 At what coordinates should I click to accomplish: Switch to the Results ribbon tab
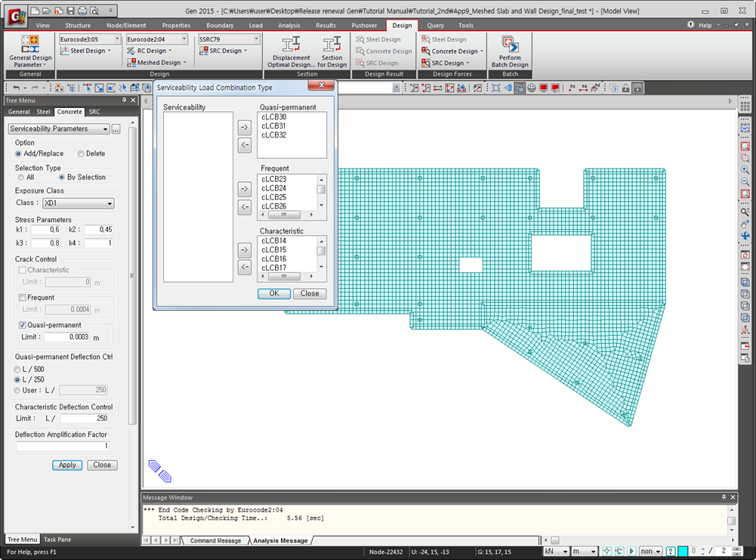click(326, 26)
